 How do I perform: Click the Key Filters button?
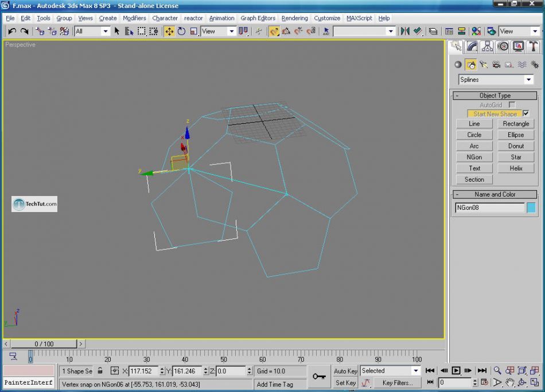pyautogui.click(x=398, y=383)
